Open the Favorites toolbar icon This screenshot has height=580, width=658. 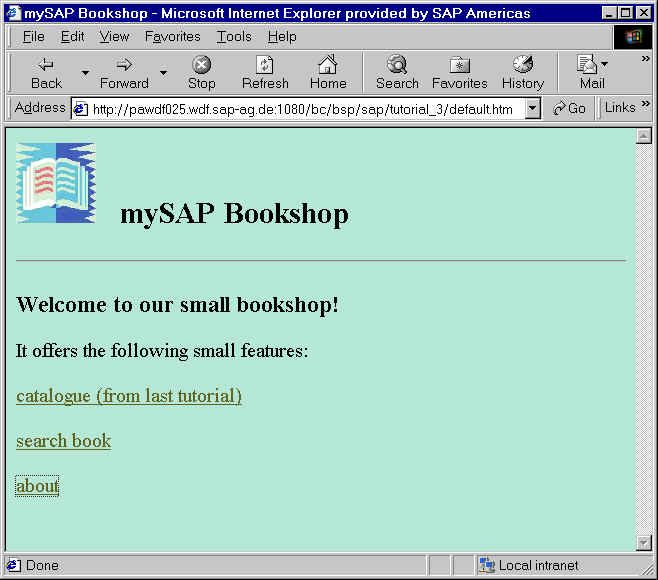pyautogui.click(x=460, y=66)
